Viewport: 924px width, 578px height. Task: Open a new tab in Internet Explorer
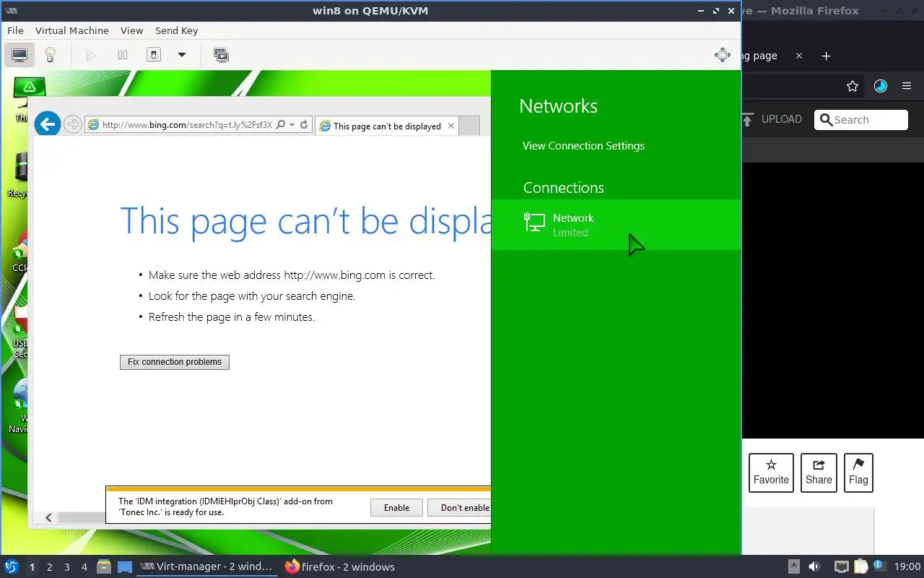[x=469, y=126]
